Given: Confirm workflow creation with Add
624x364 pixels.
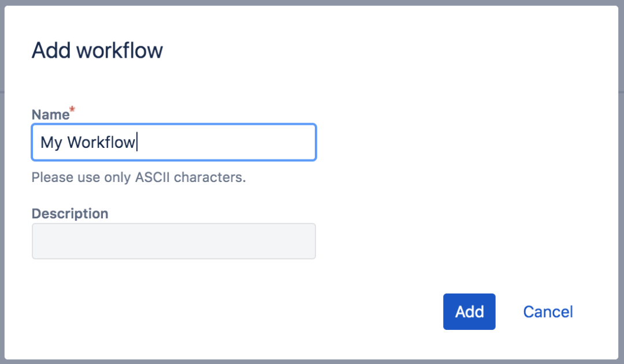Looking at the screenshot, I should [x=469, y=311].
